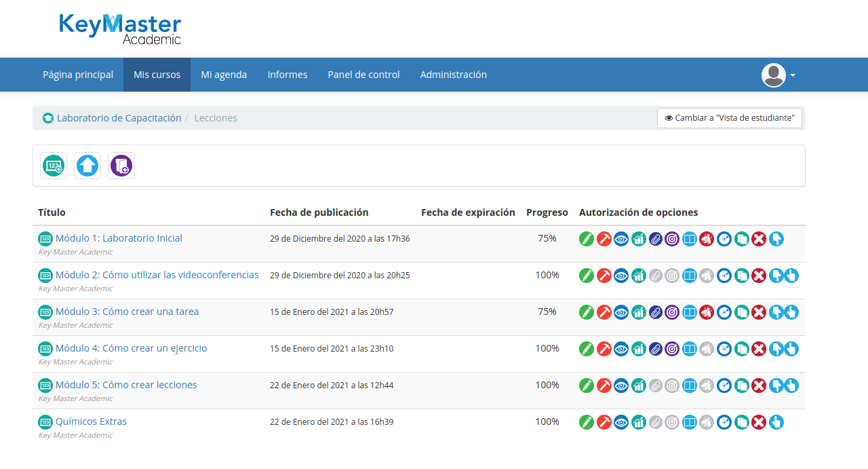Delete Módulo 4 using the red X icon
The width and height of the screenshot is (868, 469).
tap(759, 349)
